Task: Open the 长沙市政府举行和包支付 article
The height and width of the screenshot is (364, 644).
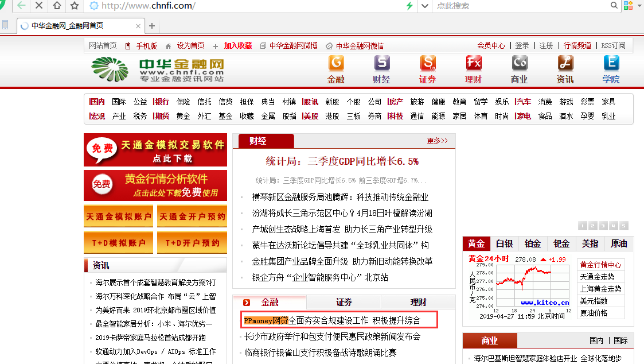Action: (x=332, y=336)
